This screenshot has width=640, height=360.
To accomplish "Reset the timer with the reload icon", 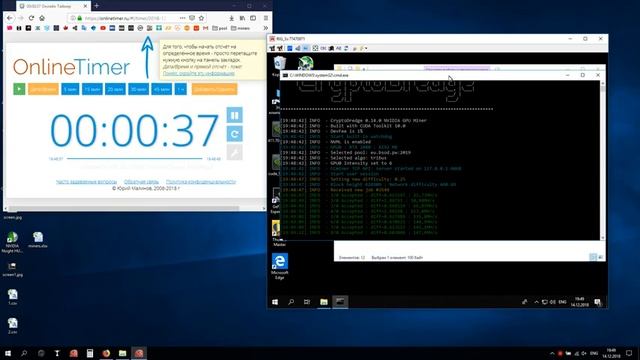I will [x=235, y=134].
